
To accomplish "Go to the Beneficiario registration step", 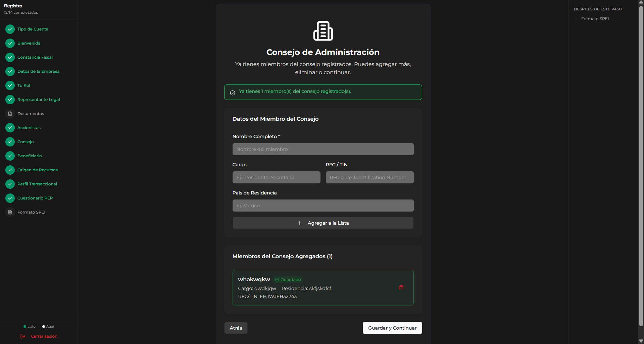I will point(30,156).
